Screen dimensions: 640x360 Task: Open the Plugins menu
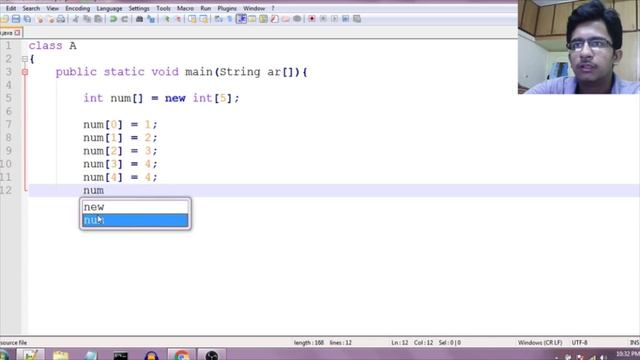pyautogui.click(x=227, y=8)
